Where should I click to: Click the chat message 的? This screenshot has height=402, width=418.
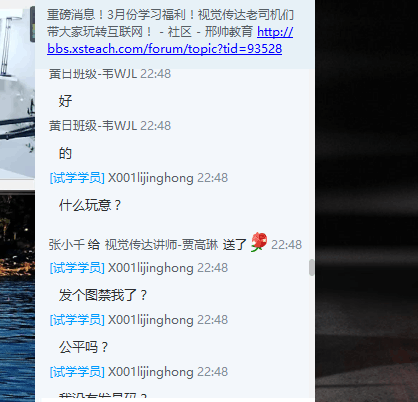tap(65, 153)
